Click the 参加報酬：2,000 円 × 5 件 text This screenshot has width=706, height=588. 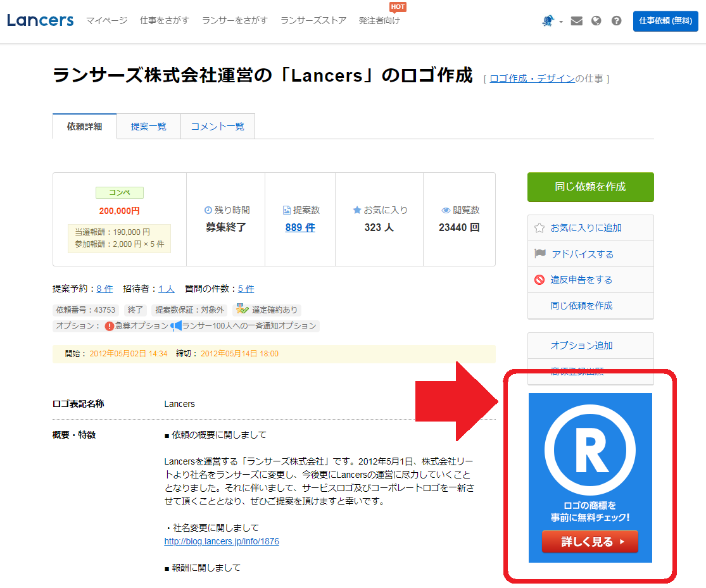pos(119,244)
